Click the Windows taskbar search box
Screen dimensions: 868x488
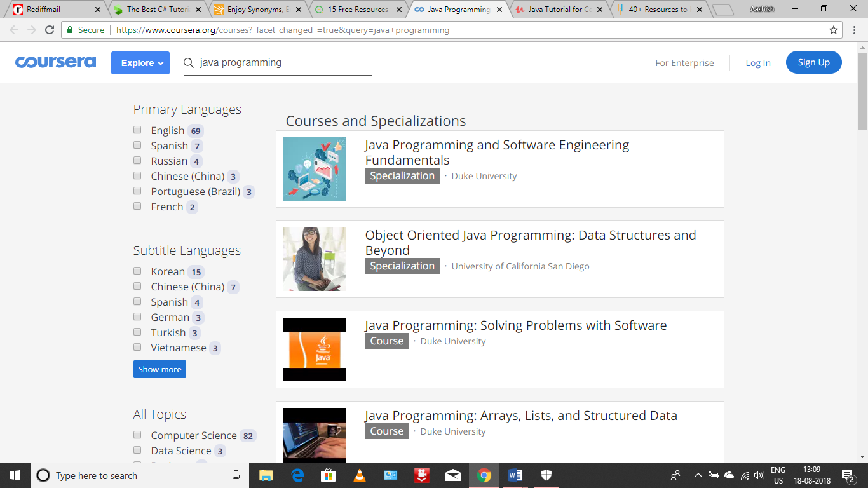pyautogui.click(x=139, y=475)
